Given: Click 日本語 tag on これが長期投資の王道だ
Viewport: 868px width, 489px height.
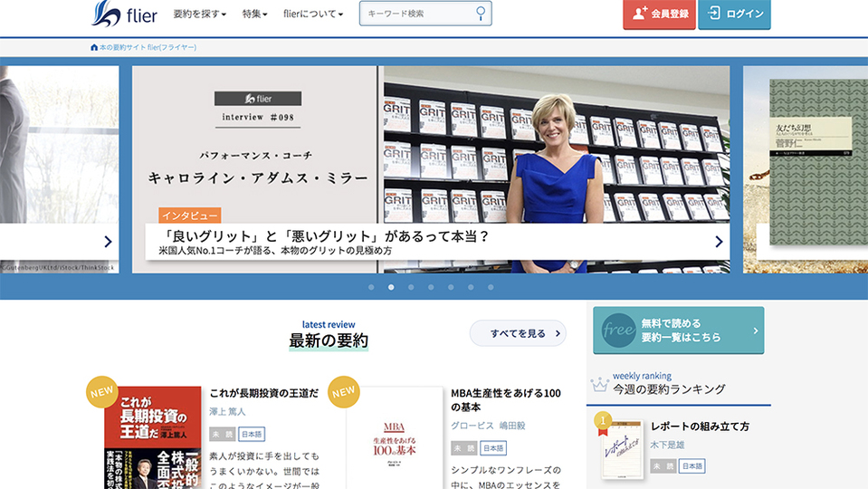Looking at the screenshot, I should pos(252,434).
